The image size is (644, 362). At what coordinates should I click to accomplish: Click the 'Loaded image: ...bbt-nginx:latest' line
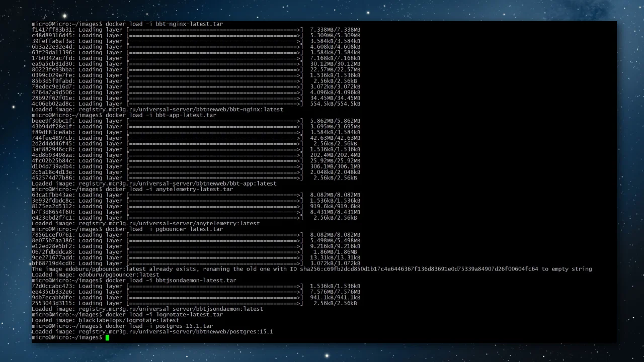point(157,109)
